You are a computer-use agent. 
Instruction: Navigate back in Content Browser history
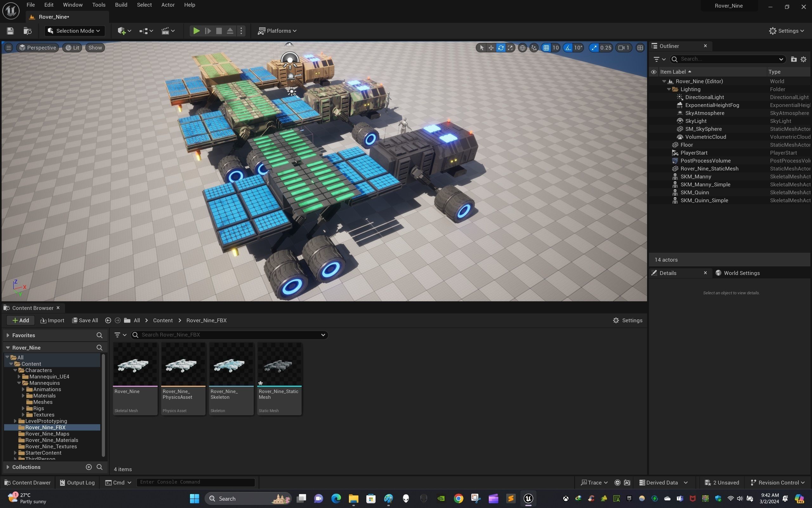point(108,321)
